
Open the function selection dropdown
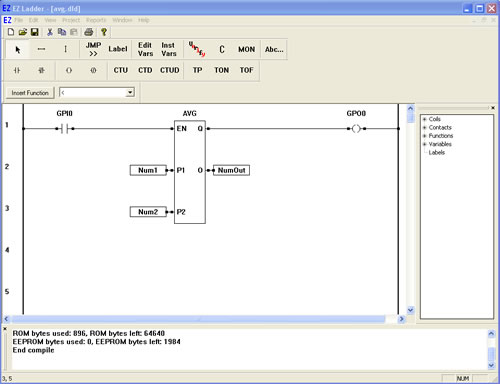click(x=130, y=92)
